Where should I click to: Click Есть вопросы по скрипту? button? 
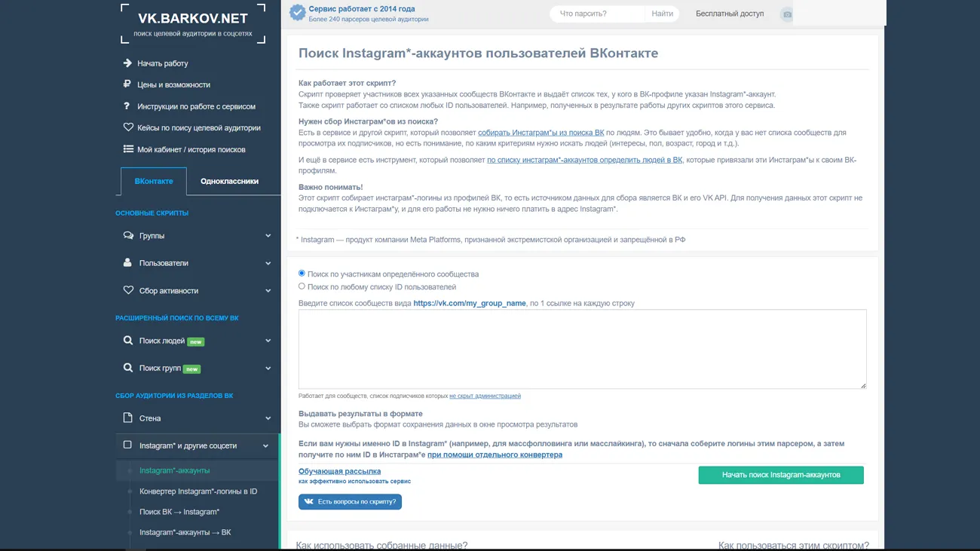pos(350,502)
